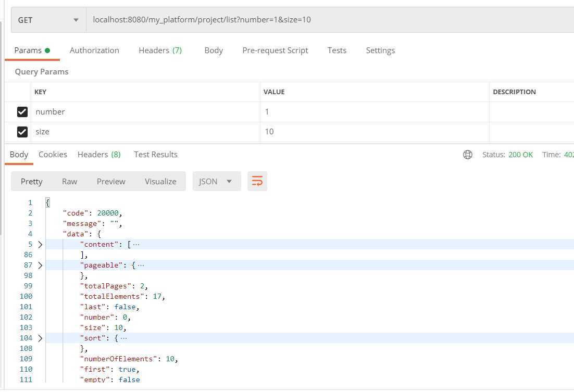Select the response Body tab
The image size is (574, 392).
(x=19, y=155)
